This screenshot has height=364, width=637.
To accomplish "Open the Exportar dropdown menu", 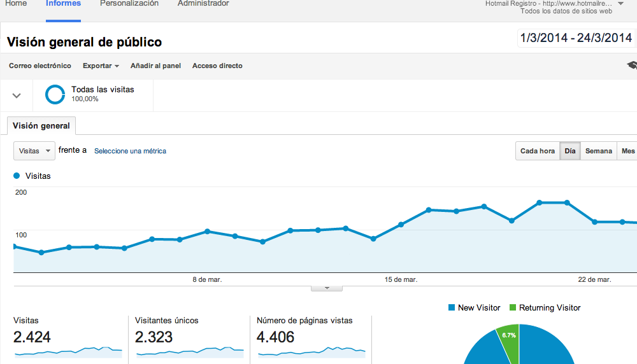I will pos(101,66).
